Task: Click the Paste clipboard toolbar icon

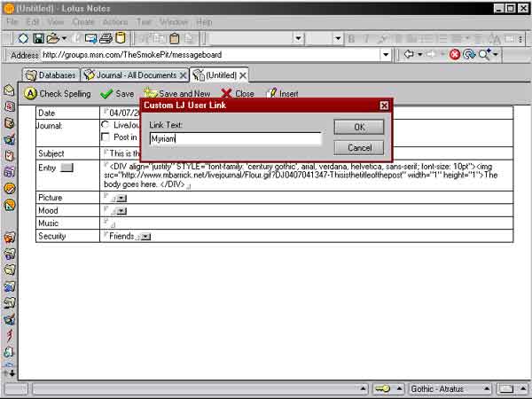Action: point(175,38)
